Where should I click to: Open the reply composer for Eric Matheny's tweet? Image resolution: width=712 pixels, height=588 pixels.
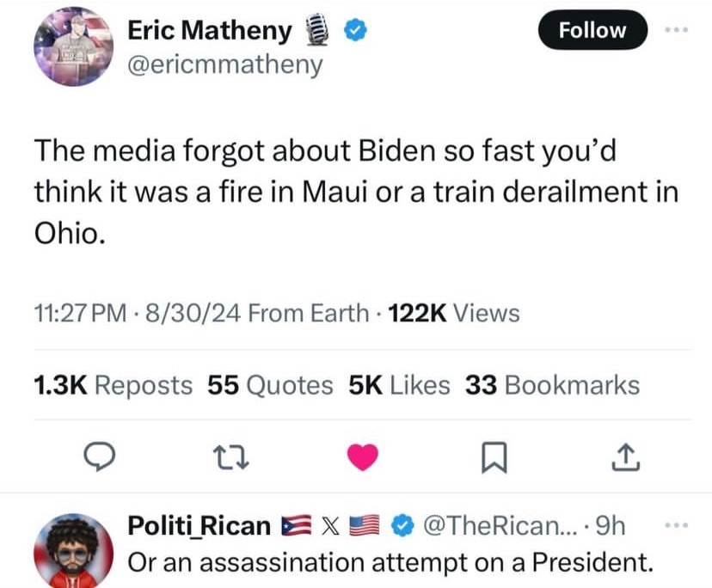(101, 457)
